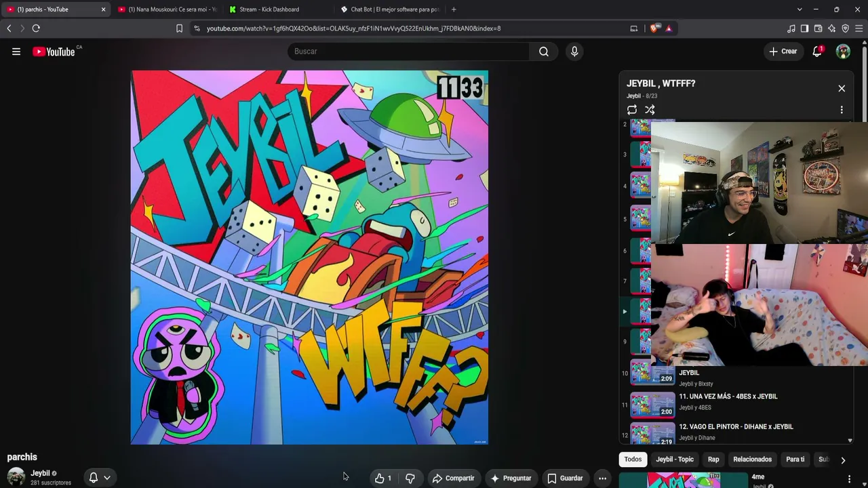868x488 pixels.
Task: Open the Brave Wallet
Action: pyautogui.click(x=818, y=28)
